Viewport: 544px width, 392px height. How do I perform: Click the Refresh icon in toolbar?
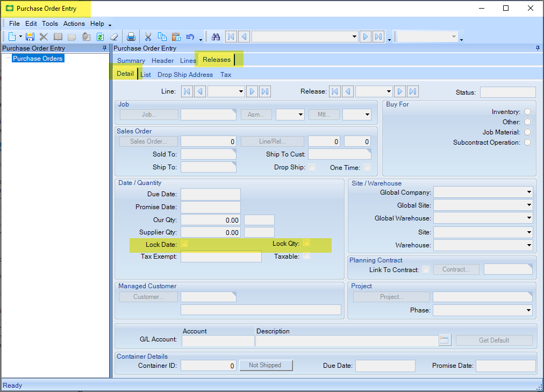(100, 37)
